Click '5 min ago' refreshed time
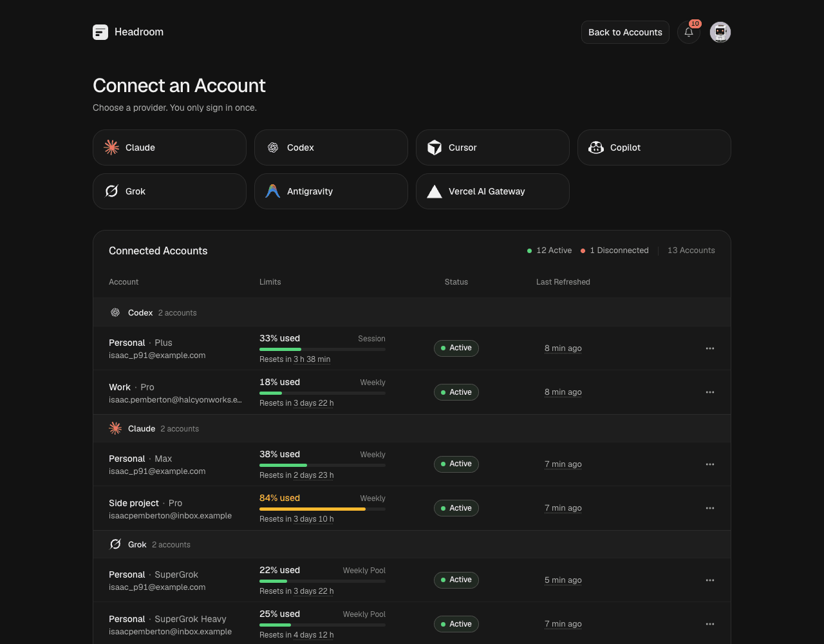The height and width of the screenshot is (644, 824). tap(563, 580)
